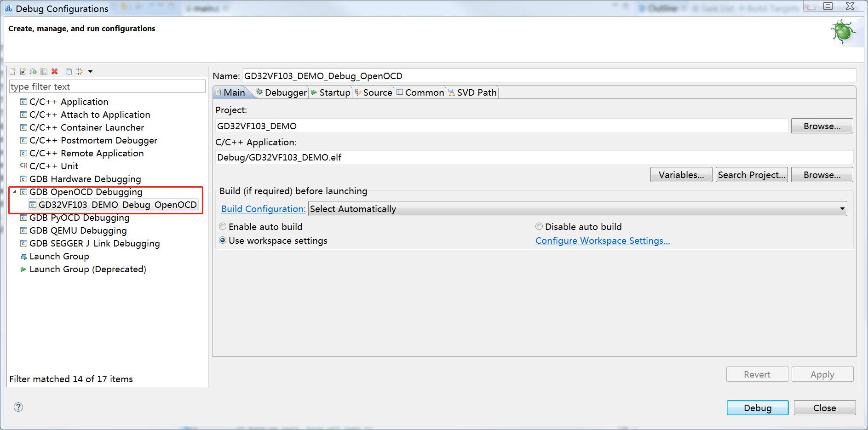Click the GDB PyOCD Debugging icon
Screen dimensions: 868x430
click(x=23, y=218)
